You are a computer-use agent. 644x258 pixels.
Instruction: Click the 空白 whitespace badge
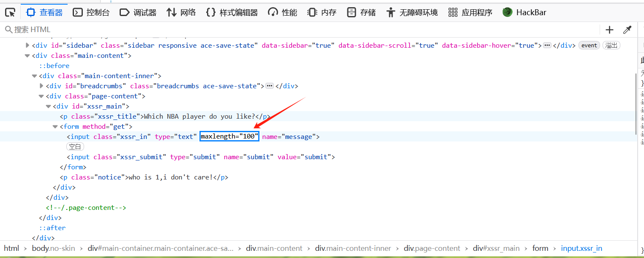(x=75, y=147)
